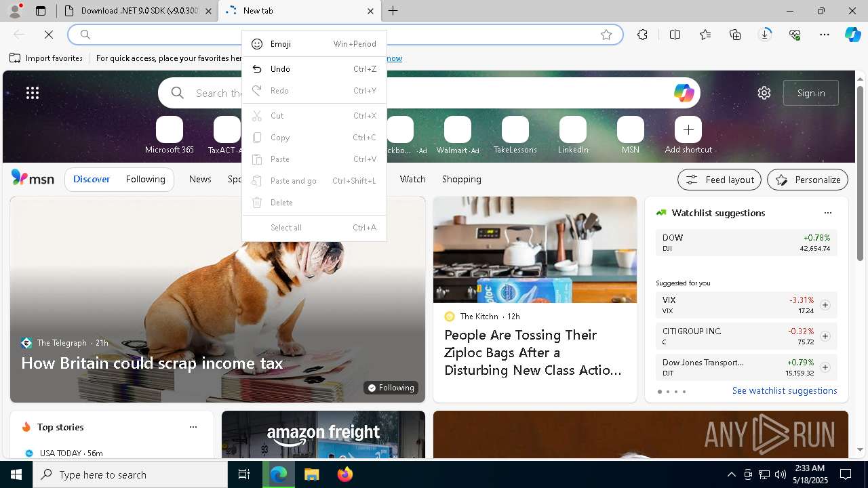Open Settings and more menu
868x488 pixels.
tap(825, 35)
